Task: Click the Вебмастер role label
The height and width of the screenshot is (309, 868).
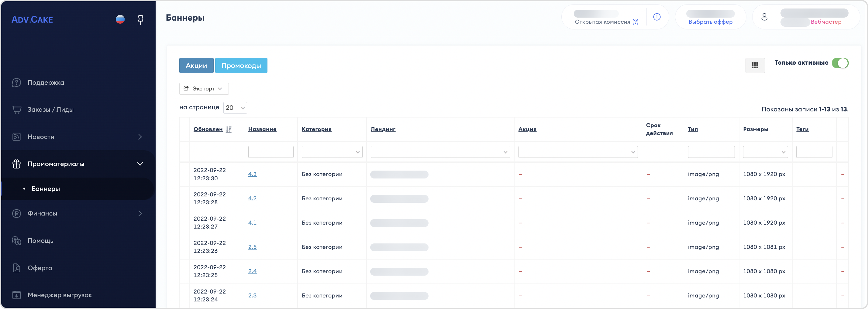Action: pos(826,22)
